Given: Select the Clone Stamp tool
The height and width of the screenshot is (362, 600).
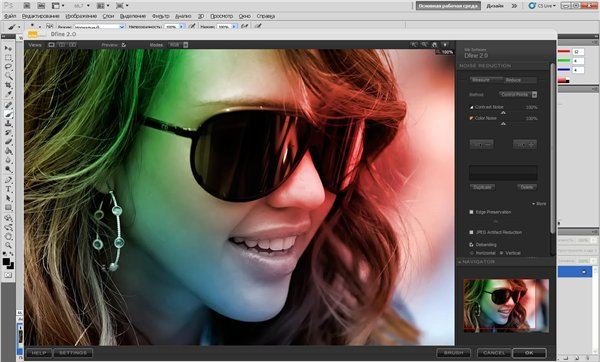Looking at the screenshot, I should click(8, 124).
